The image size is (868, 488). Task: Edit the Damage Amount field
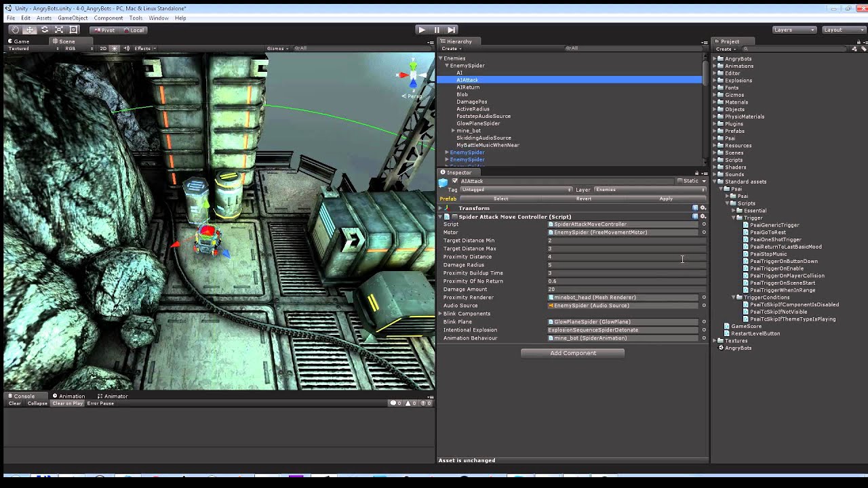click(x=627, y=289)
